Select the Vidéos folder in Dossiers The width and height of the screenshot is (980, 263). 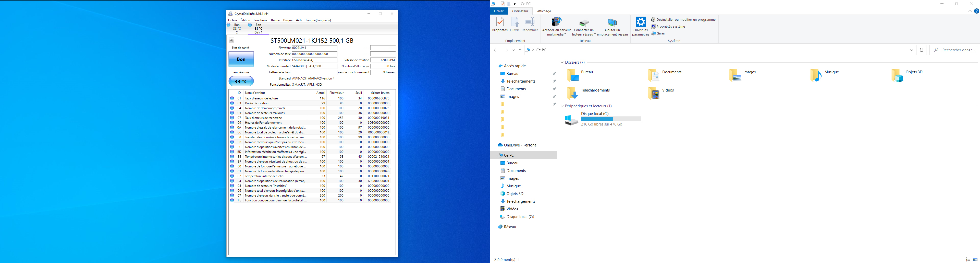[x=661, y=93]
